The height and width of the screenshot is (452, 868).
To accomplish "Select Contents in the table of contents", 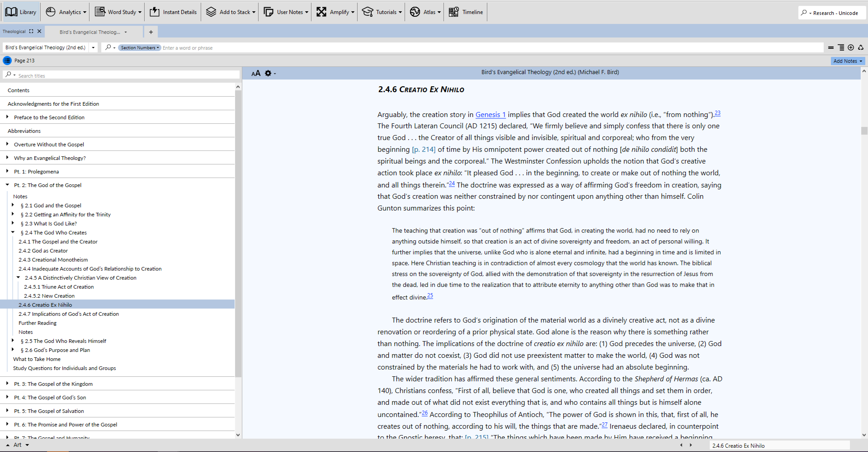I will click(x=19, y=90).
